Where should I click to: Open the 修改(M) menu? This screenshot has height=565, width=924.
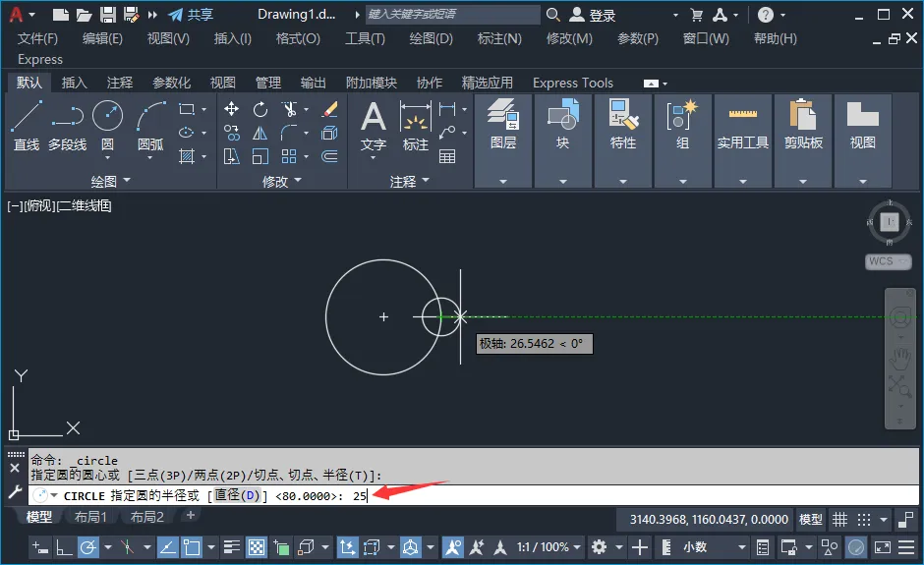[x=569, y=39]
